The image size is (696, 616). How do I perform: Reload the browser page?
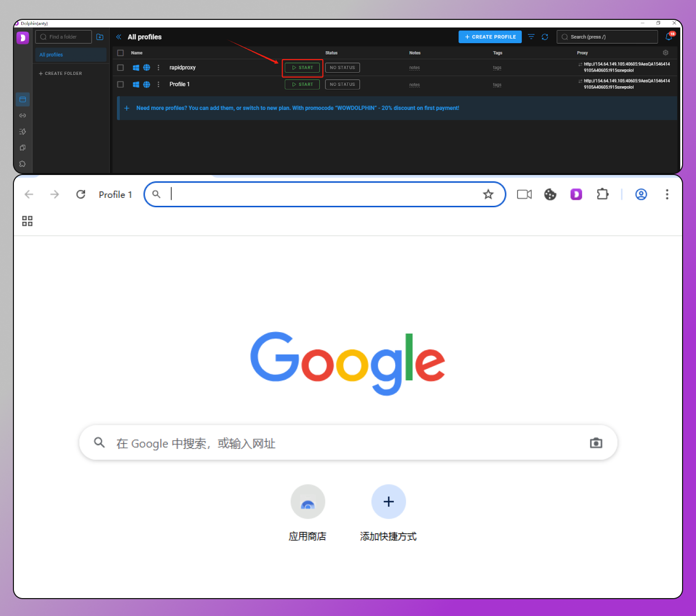click(81, 194)
